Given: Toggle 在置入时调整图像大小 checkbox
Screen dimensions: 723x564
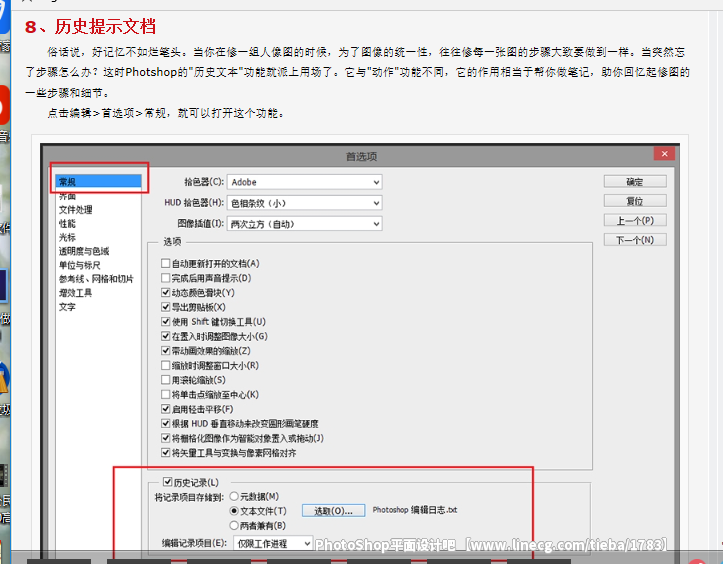Looking at the screenshot, I should pyautogui.click(x=166, y=336).
